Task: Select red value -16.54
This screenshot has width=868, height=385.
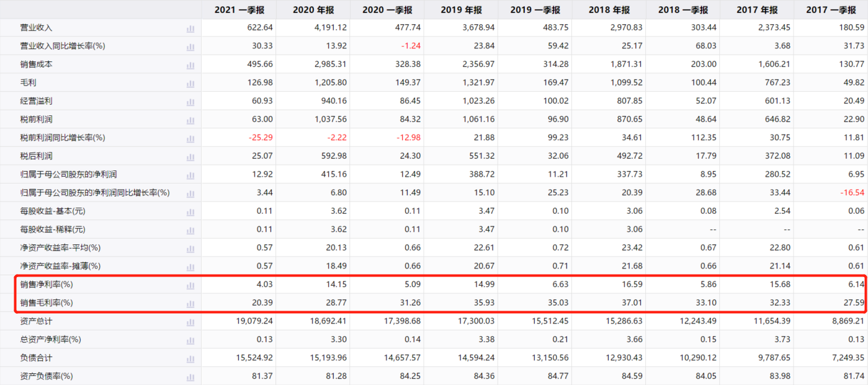Action: (x=852, y=193)
